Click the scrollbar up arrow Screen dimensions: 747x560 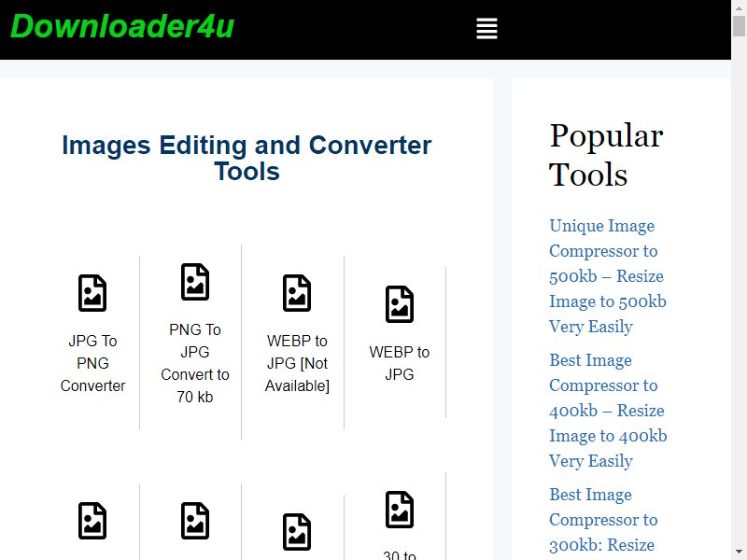739,7
